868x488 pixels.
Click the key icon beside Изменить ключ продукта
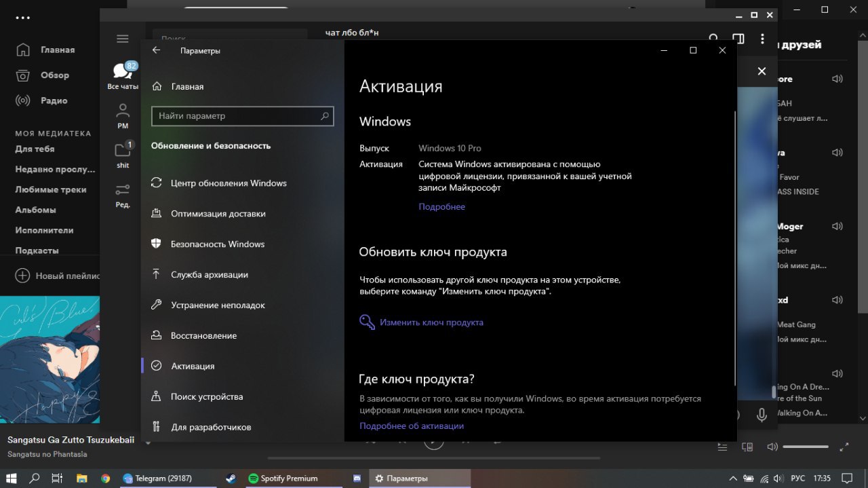tap(367, 322)
